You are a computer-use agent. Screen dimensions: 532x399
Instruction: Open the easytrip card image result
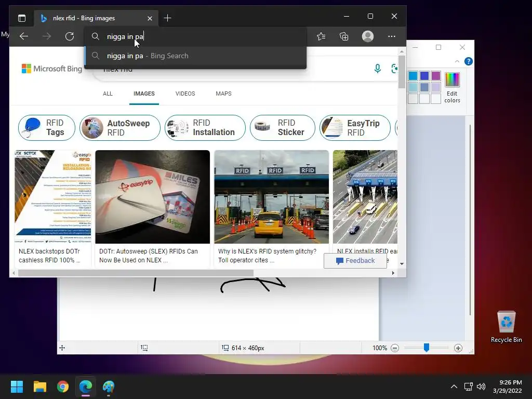tap(153, 197)
